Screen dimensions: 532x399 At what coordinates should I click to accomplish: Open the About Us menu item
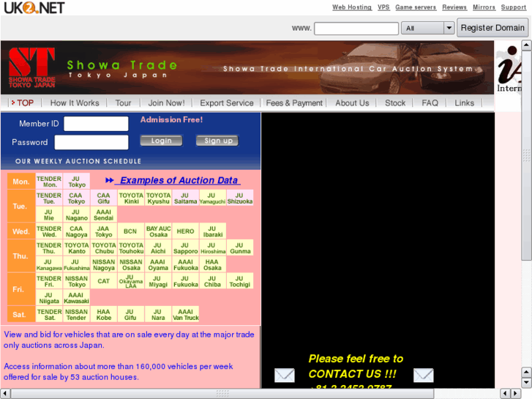coord(352,103)
